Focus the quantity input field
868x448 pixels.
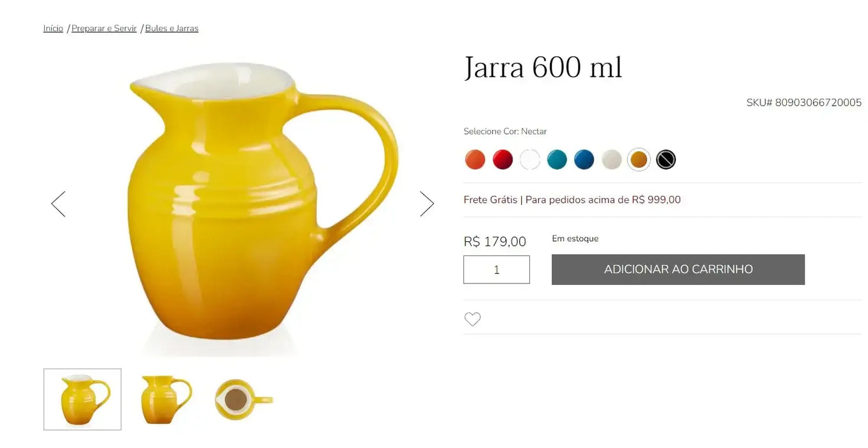(497, 269)
